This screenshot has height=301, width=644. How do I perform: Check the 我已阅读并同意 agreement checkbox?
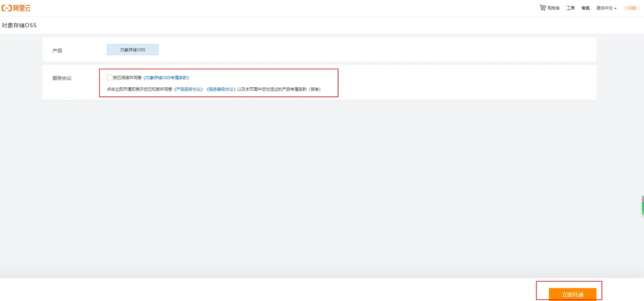109,77
